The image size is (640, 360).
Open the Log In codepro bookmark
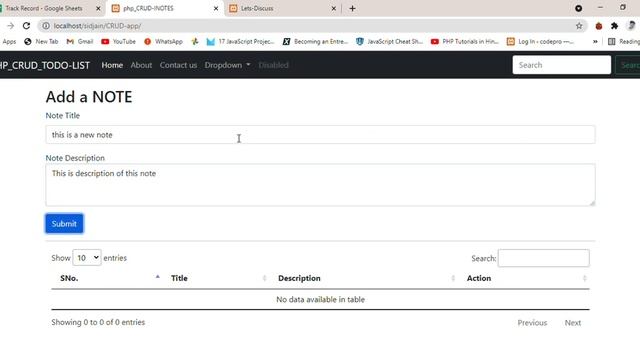point(540,42)
